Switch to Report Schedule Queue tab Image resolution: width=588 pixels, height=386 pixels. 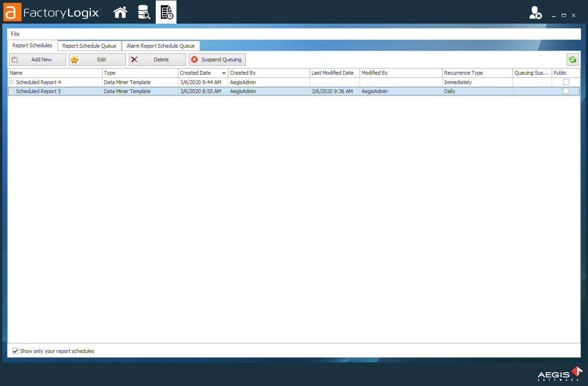click(89, 46)
